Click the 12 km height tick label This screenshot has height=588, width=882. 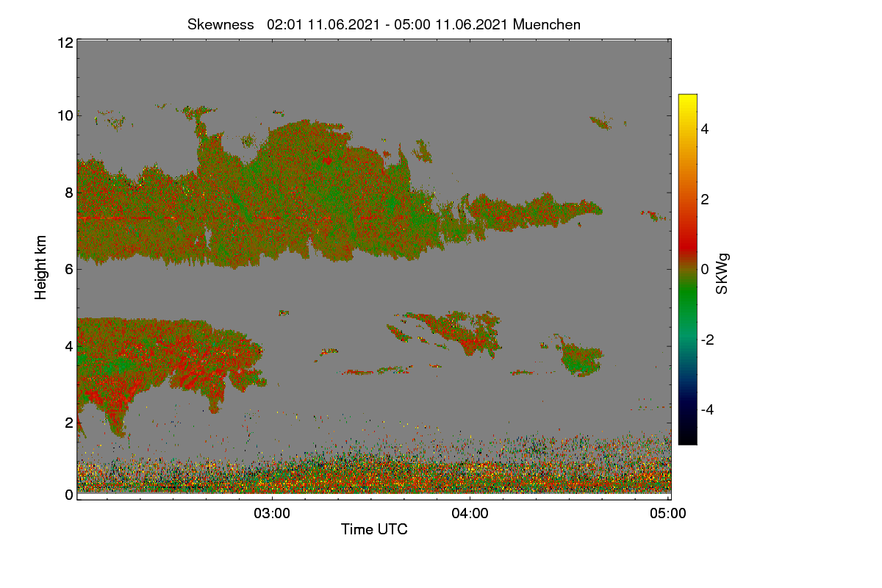[x=65, y=43]
